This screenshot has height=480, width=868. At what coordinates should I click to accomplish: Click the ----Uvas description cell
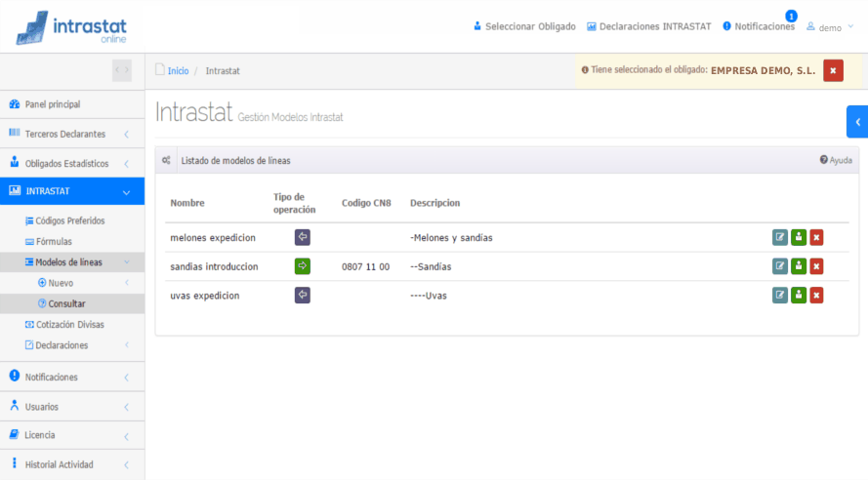coord(428,296)
